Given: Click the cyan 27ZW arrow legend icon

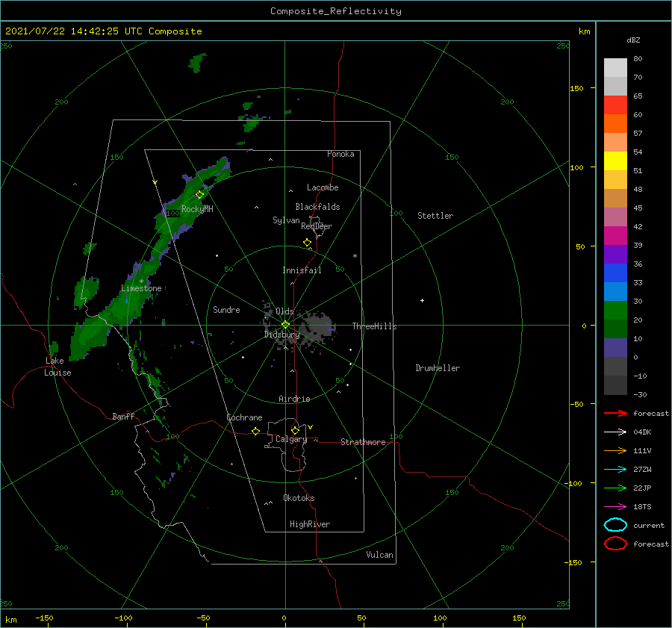Looking at the screenshot, I should pos(615,470).
